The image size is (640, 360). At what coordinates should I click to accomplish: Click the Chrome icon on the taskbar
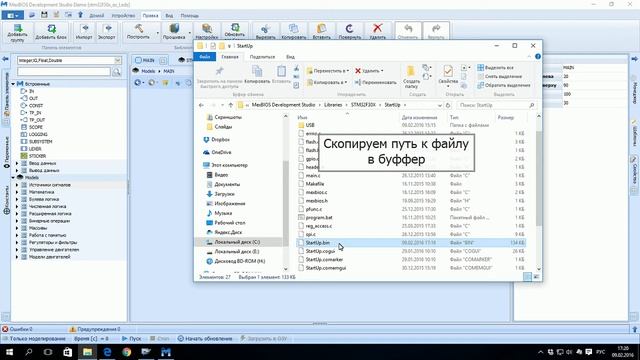pos(127,351)
